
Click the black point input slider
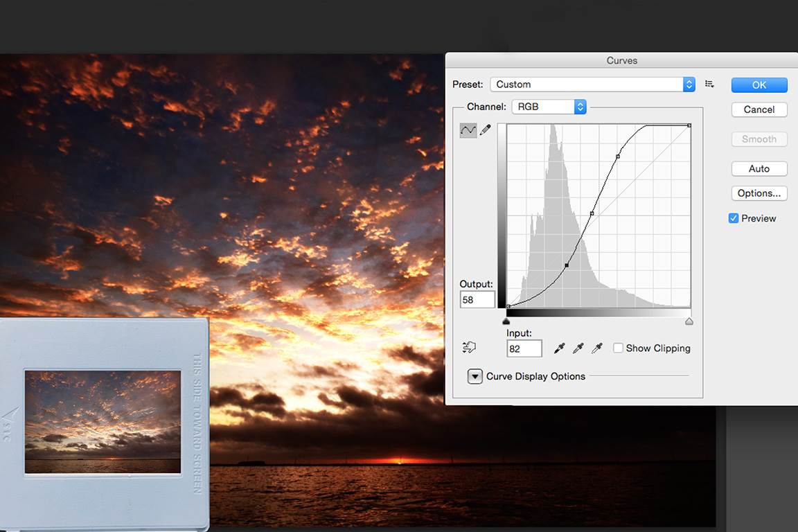pos(506,321)
